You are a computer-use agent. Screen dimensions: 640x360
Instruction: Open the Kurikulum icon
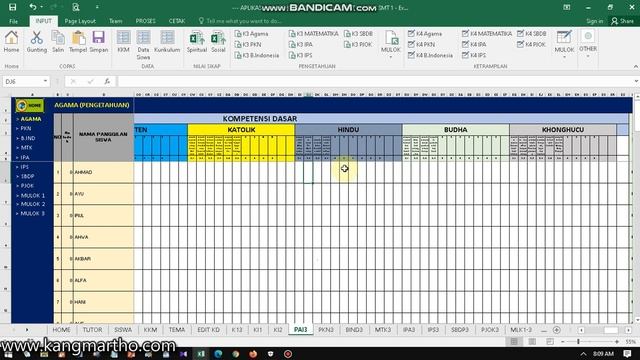coord(167,37)
